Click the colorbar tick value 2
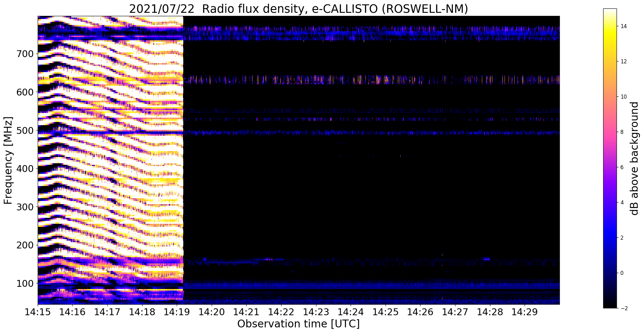 coord(622,238)
